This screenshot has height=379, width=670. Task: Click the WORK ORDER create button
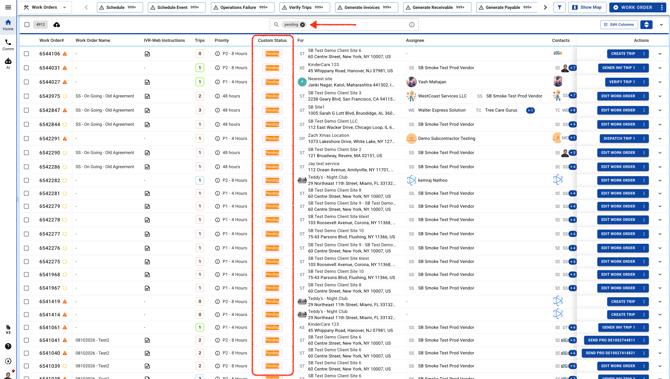[634, 7]
